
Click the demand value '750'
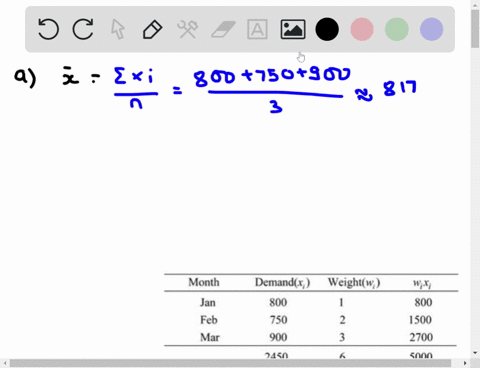pos(278,320)
